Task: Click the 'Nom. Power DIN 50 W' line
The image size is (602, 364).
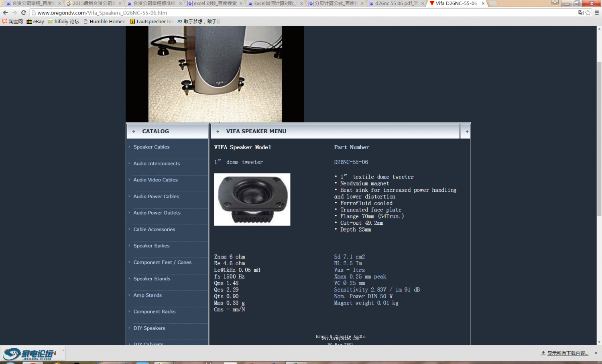Action: click(363, 296)
